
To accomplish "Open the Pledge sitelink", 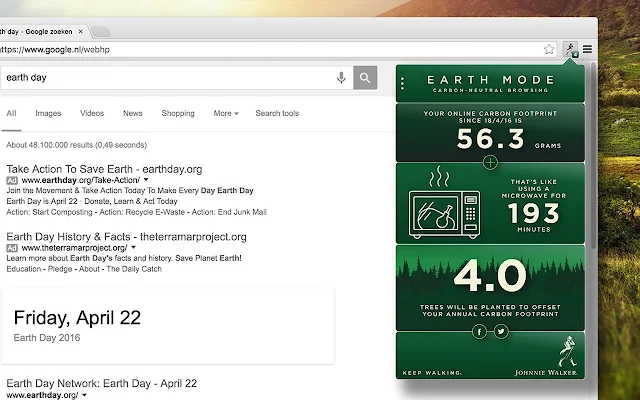I will pyautogui.click(x=60, y=269).
